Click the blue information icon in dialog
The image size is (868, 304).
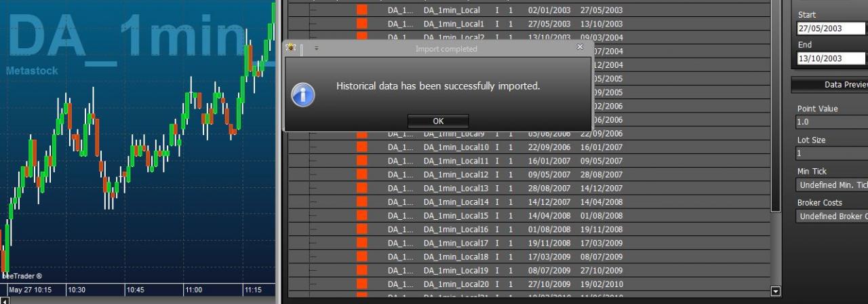coord(303,94)
